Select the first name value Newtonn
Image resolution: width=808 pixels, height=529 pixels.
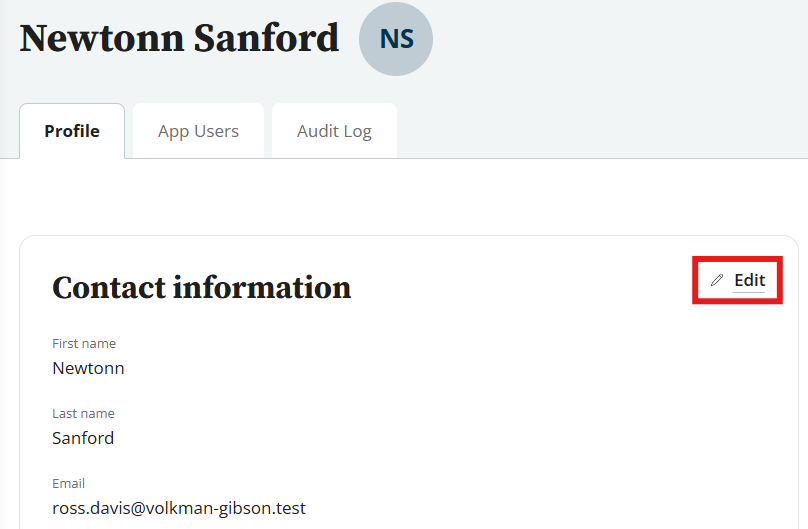88,368
